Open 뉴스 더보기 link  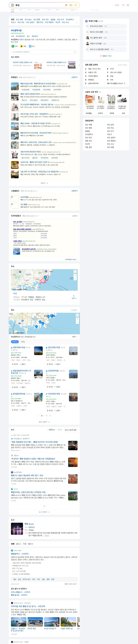click(x=44, y=512)
